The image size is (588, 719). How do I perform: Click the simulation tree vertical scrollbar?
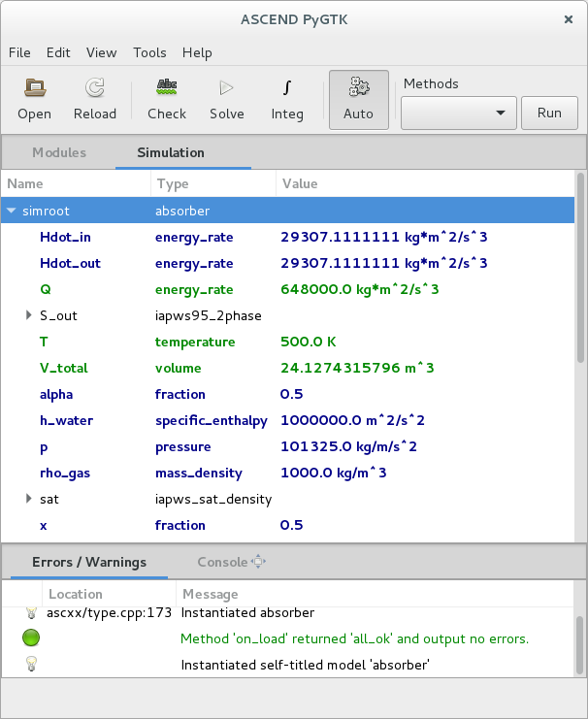pos(580,272)
